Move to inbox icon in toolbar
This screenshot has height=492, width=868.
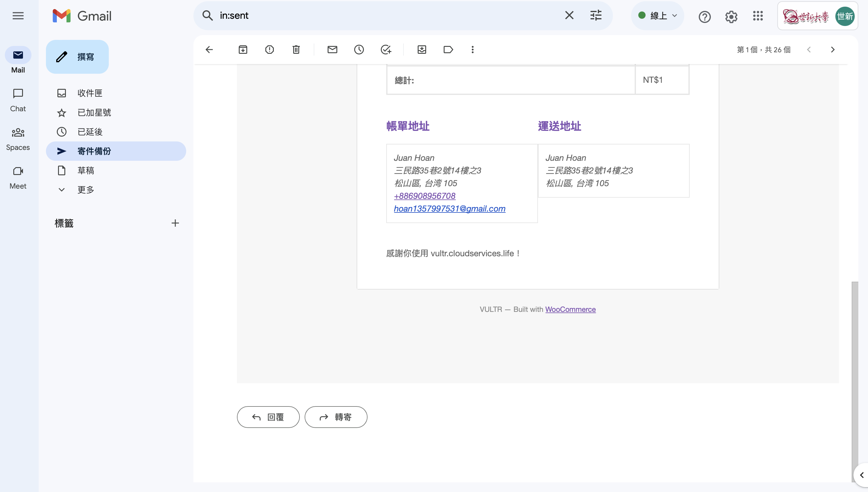(422, 50)
